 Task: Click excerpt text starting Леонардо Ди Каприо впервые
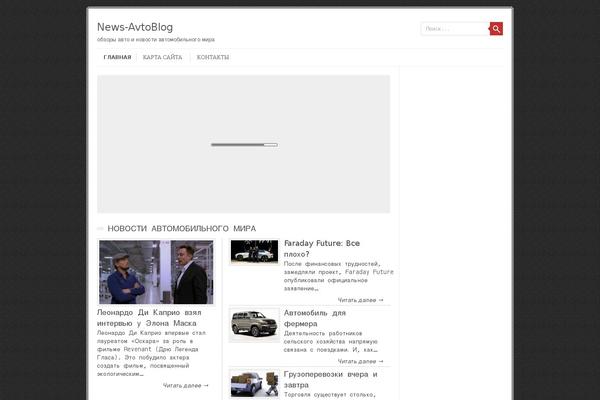click(x=152, y=353)
